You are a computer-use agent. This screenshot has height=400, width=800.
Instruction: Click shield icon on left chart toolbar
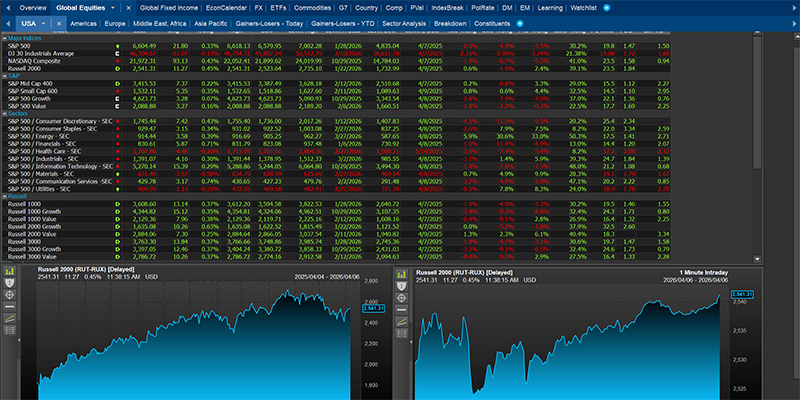coord(10,283)
